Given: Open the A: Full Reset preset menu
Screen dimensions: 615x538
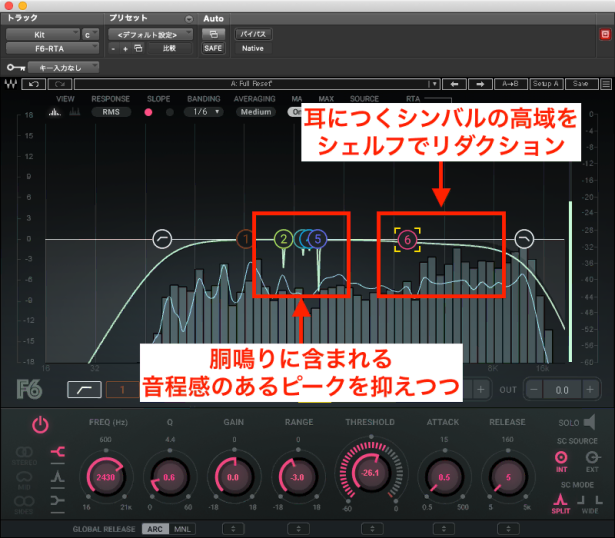Looking at the screenshot, I should point(257,84).
